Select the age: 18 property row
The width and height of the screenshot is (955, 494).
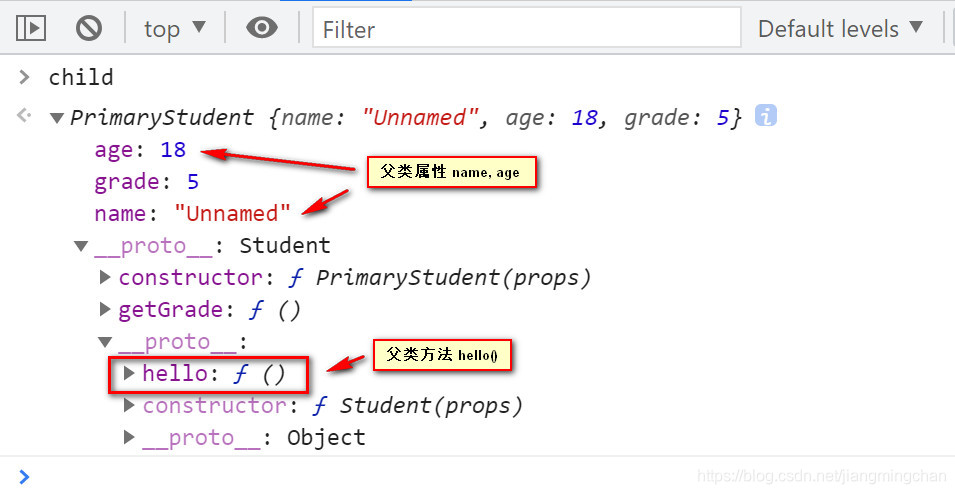click(140, 150)
